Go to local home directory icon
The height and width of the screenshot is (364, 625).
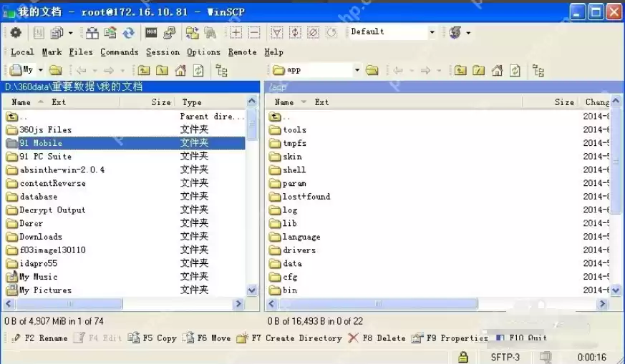(x=180, y=70)
